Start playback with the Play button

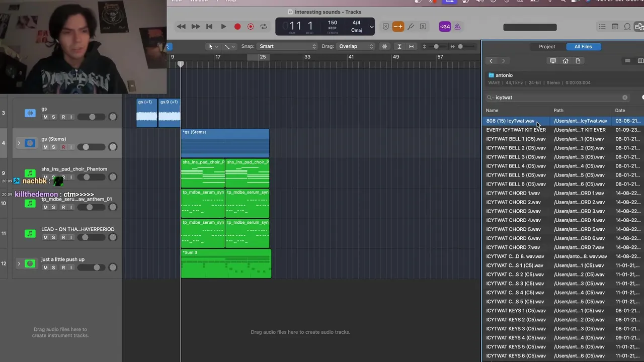pos(223,27)
